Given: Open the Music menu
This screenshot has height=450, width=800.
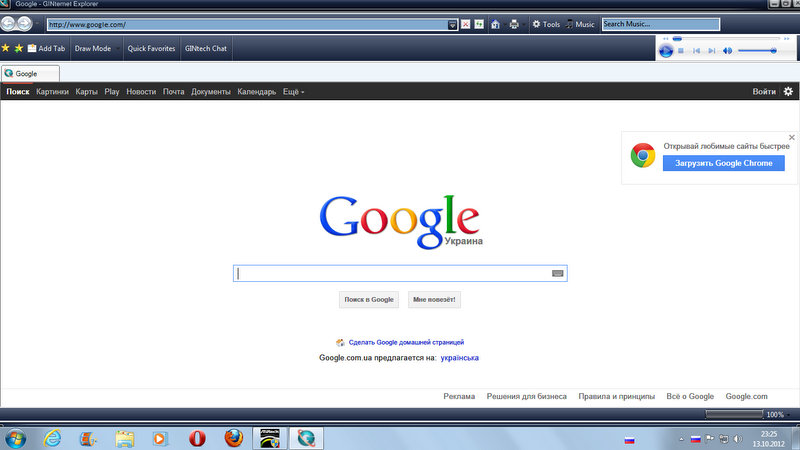Looking at the screenshot, I should 580,24.
